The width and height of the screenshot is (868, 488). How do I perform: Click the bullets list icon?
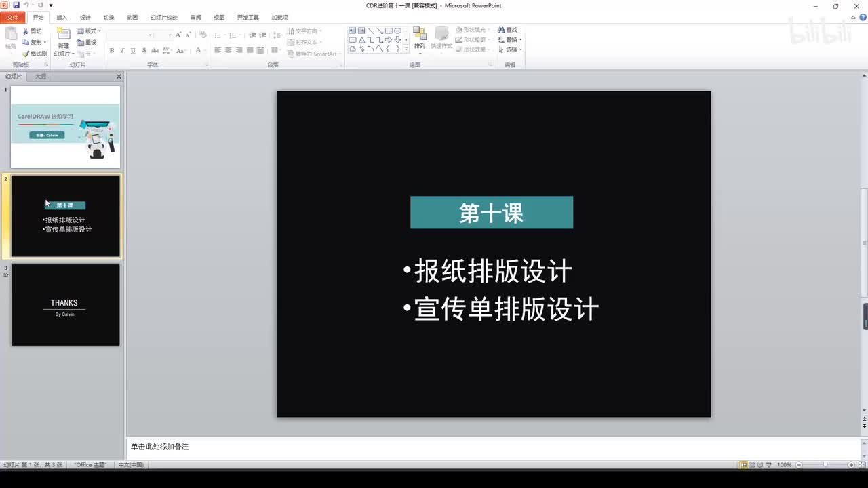coord(218,35)
